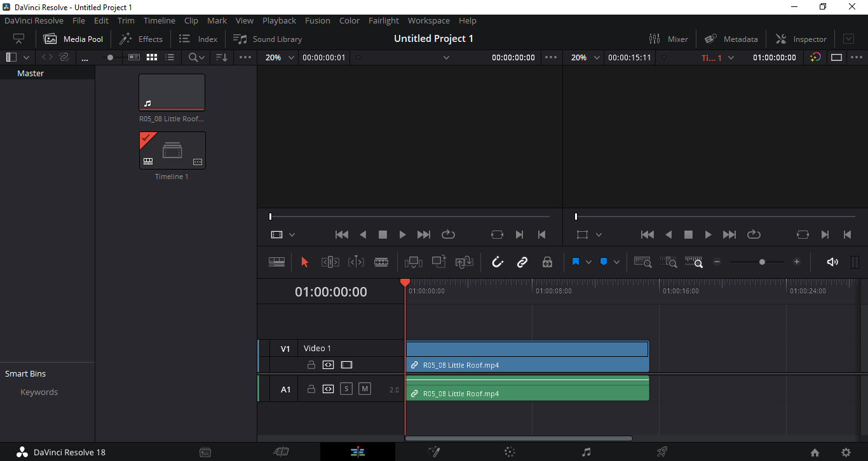
Task: Toggle Linked Selection chain icon
Action: point(522,262)
